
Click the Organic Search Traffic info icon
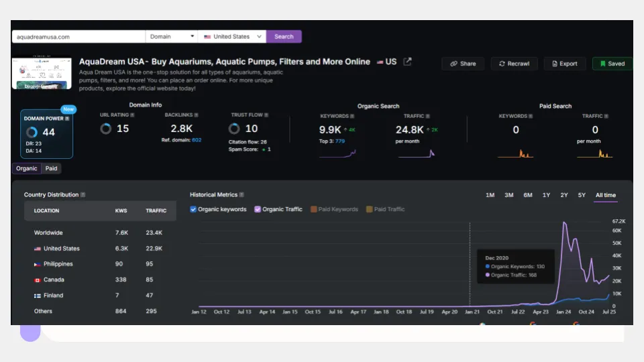click(x=427, y=116)
